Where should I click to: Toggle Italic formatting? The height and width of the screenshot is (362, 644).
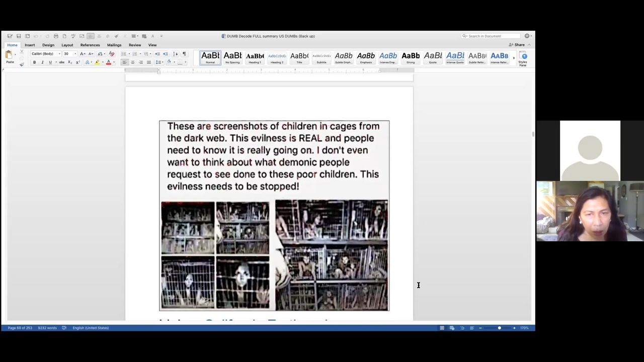[42, 62]
